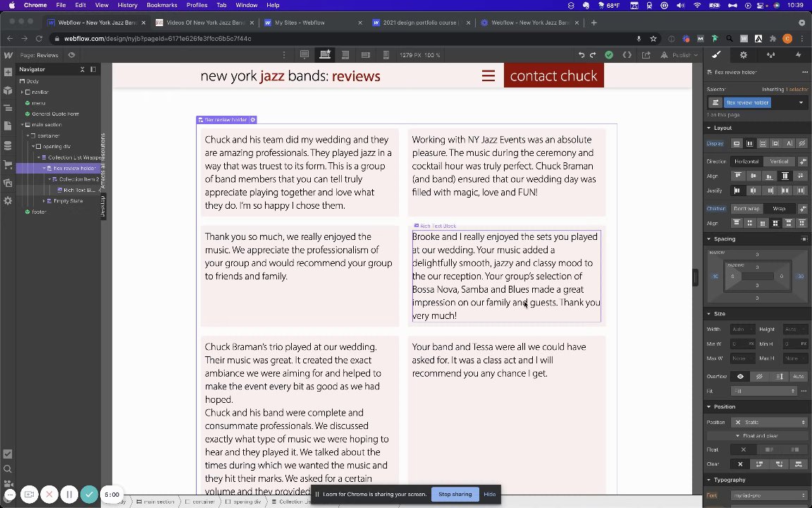Open the export code brackets
Image resolution: width=812 pixels, height=508 pixels.
[x=627, y=55]
